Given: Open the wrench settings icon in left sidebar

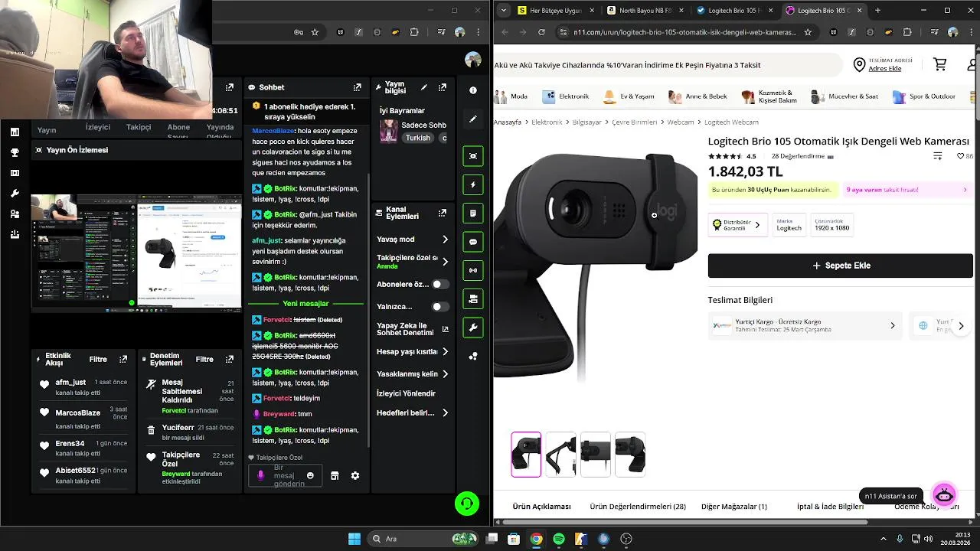Looking at the screenshot, I should coord(15,194).
